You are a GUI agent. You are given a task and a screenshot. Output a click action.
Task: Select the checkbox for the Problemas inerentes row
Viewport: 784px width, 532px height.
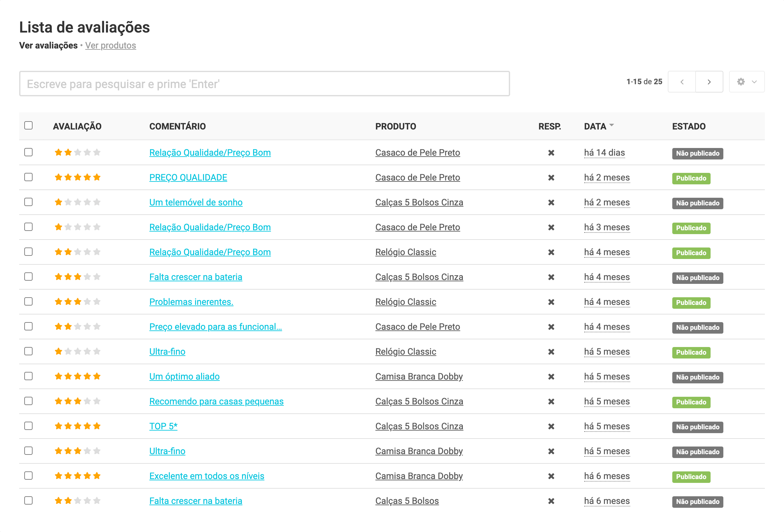pos(28,301)
